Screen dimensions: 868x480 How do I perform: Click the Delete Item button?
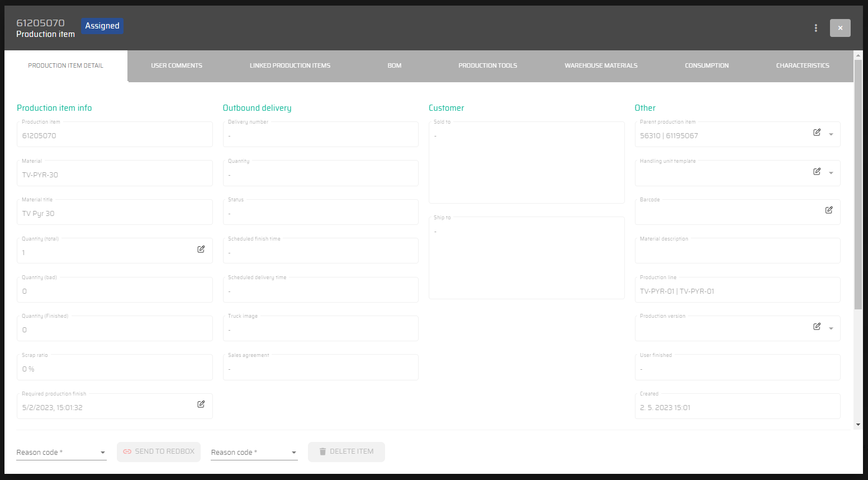tap(346, 451)
